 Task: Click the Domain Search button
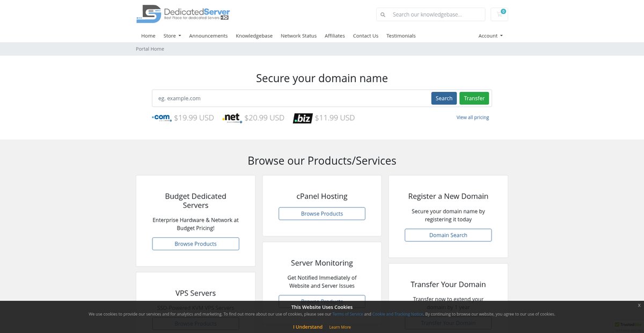pos(448,235)
